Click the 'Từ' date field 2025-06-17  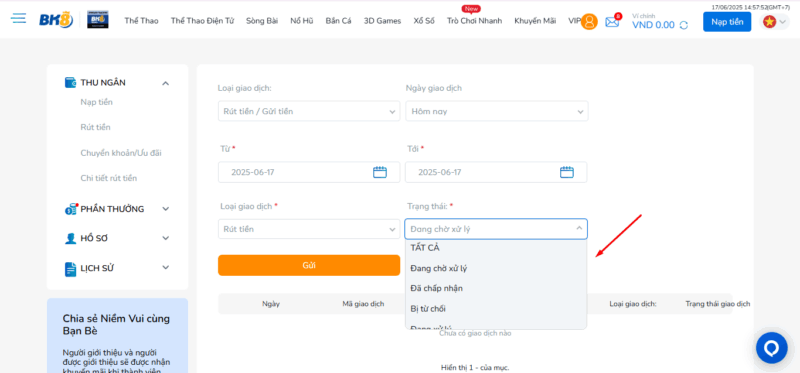[x=309, y=172]
